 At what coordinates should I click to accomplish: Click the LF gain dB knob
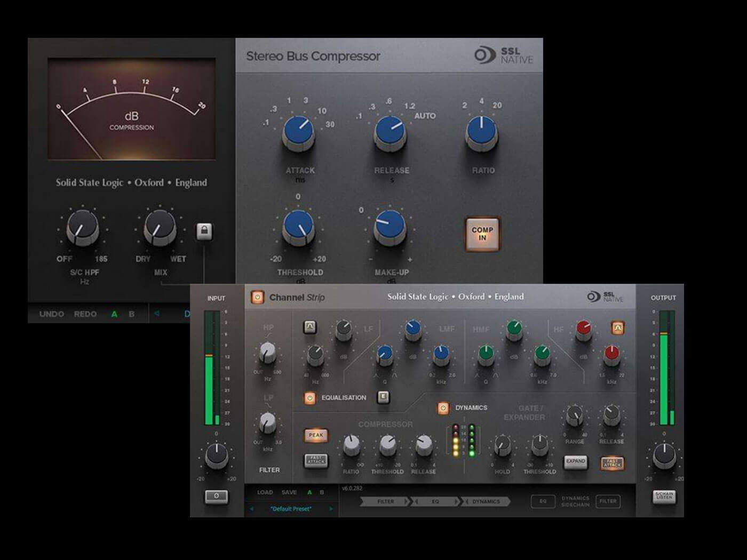pos(343,331)
